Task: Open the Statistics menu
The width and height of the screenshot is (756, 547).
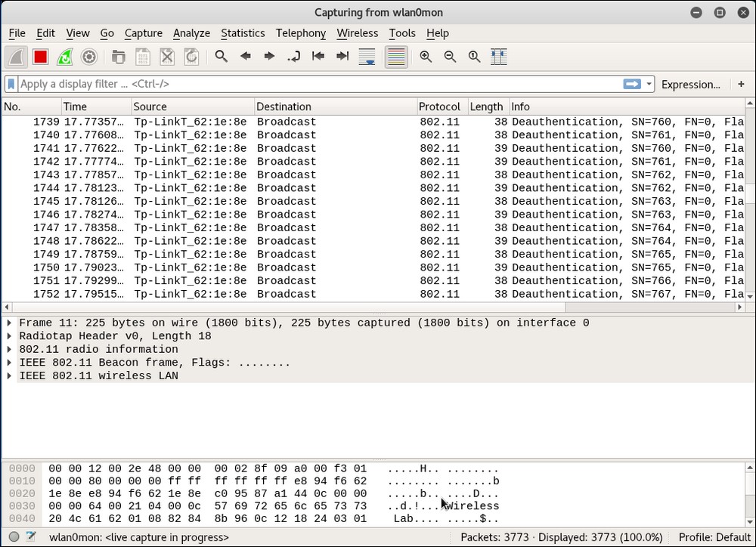Action: tap(243, 33)
